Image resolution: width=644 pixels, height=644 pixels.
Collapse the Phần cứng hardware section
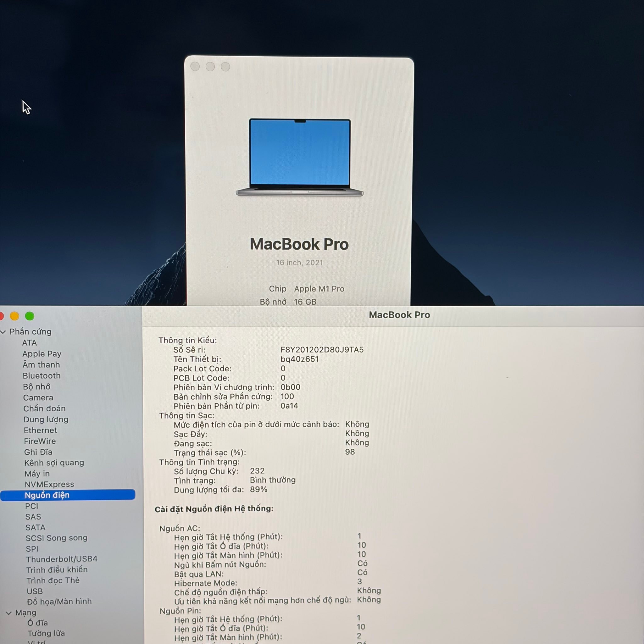[x=3, y=332]
